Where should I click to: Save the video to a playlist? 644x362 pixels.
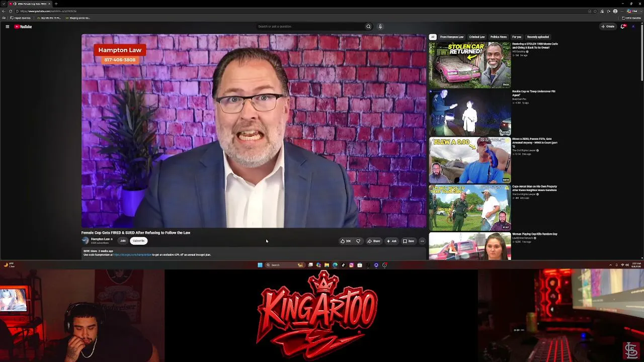click(409, 241)
